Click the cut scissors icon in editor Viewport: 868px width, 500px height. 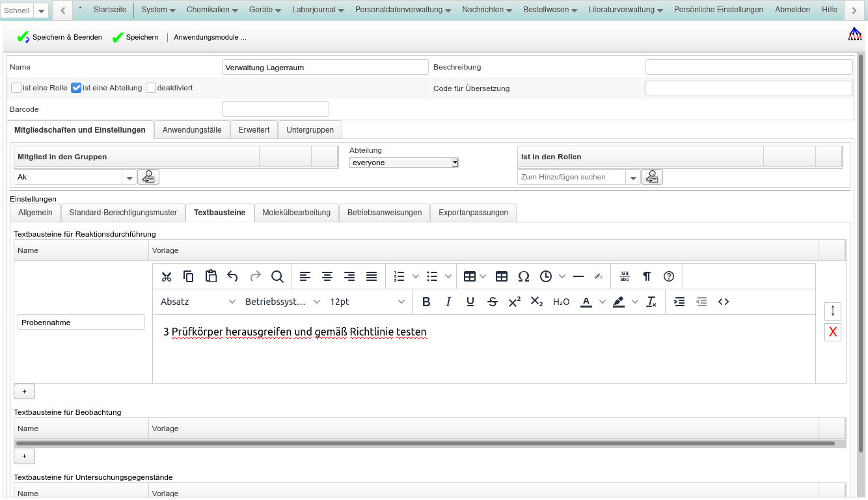coord(167,276)
